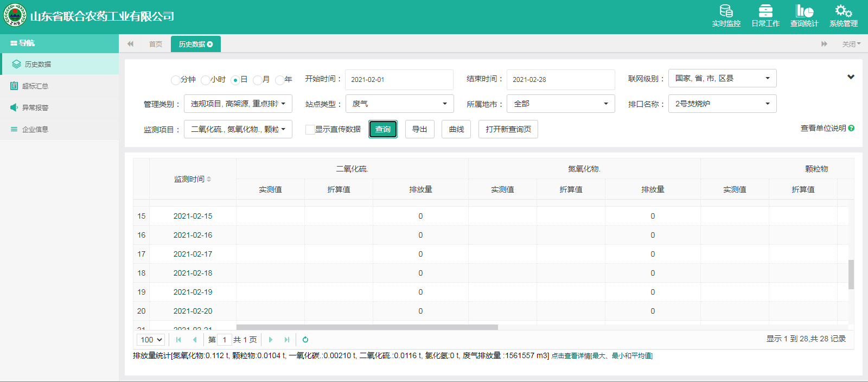
Task: Click the 查看单位说明 help question icon
Action: click(851, 128)
